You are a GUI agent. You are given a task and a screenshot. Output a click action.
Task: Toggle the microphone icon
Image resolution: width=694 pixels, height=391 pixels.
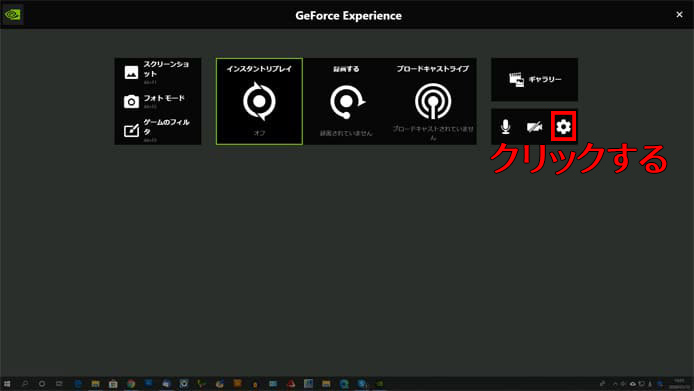pyautogui.click(x=505, y=127)
